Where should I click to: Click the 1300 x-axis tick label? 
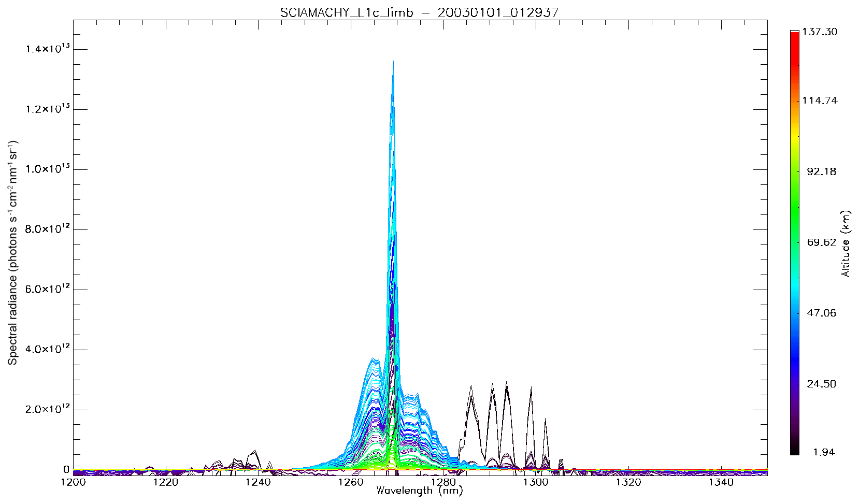coord(536,482)
